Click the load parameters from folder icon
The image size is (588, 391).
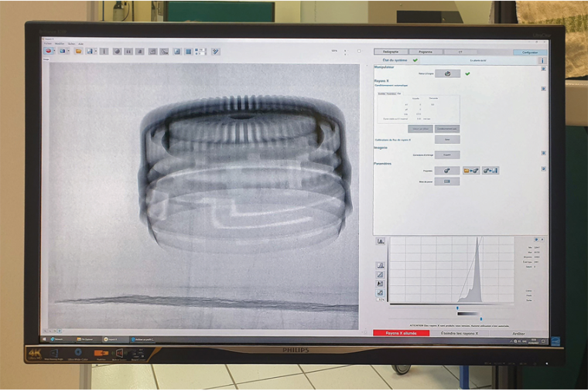[471, 171]
